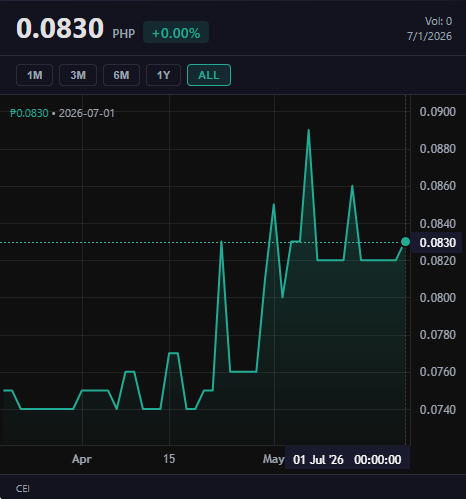The width and height of the screenshot is (466, 499).
Task: Select the 1M time range
Action: [x=34, y=75]
